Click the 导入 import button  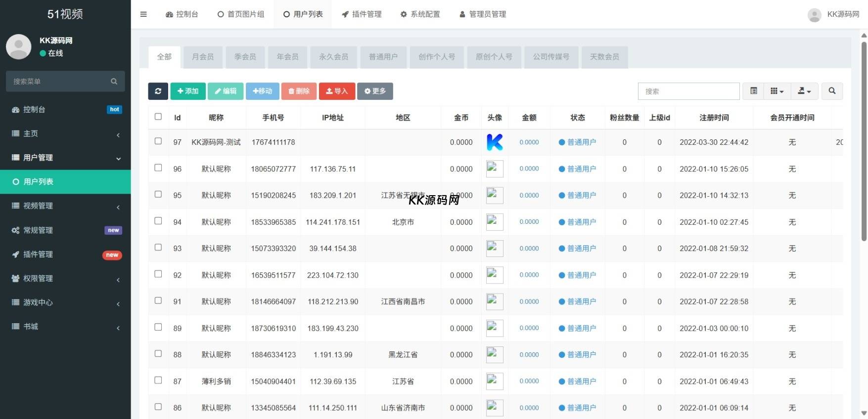pos(337,91)
